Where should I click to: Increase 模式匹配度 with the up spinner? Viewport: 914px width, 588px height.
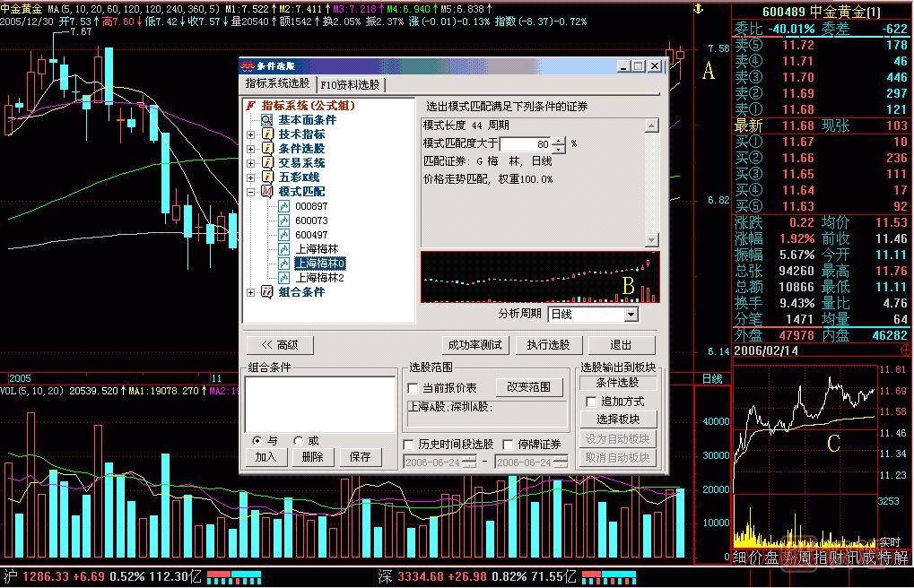[560, 139]
